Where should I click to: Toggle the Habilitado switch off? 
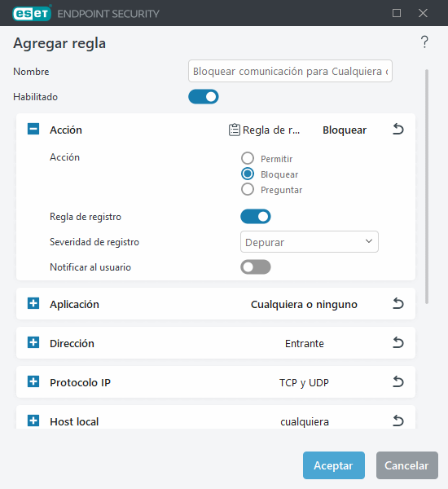204,97
